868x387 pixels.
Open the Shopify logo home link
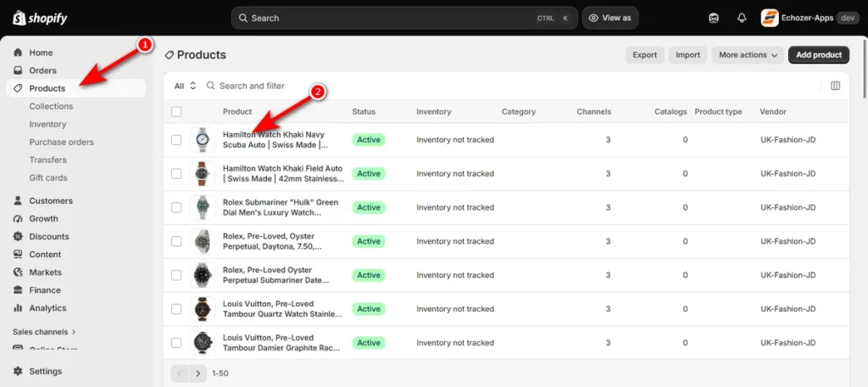[x=40, y=19]
